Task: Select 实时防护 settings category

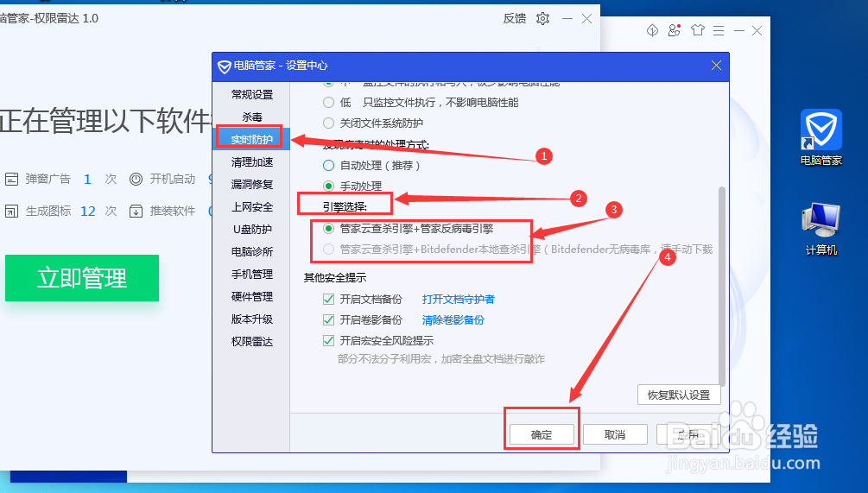Action: (x=252, y=139)
